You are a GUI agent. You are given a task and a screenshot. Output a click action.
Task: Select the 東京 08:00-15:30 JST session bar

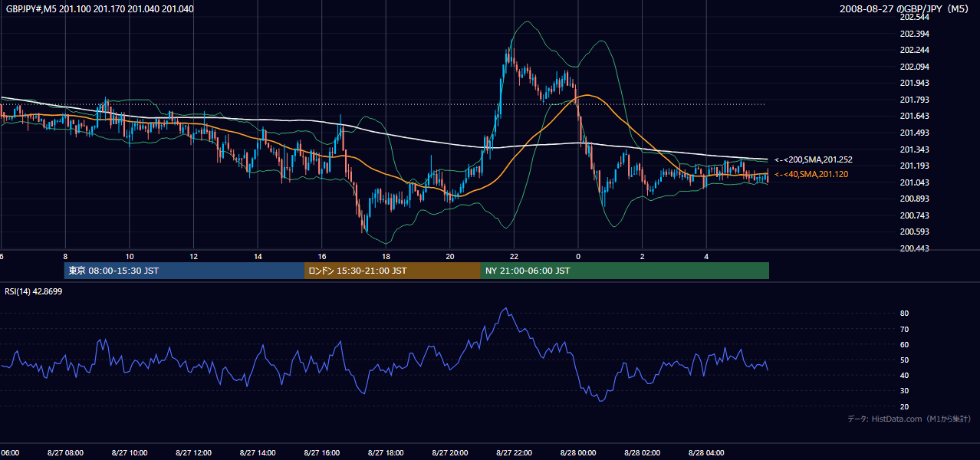[184, 271]
